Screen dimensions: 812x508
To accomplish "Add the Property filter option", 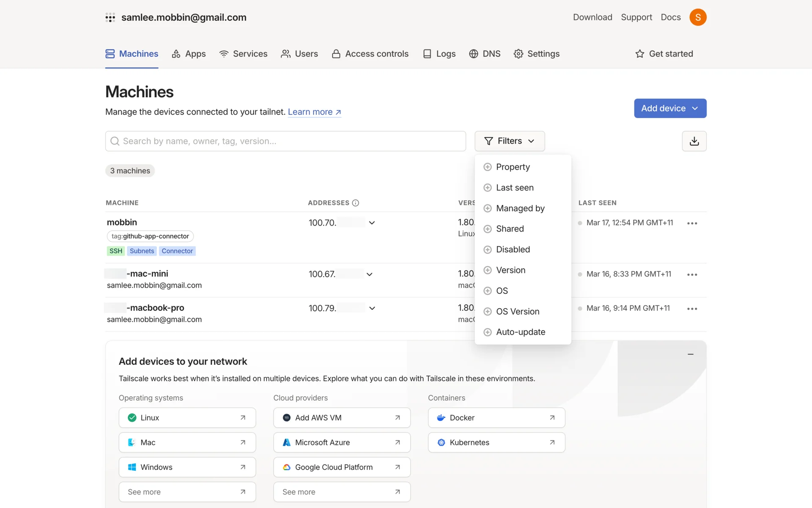I will pyautogui.click(x=513, y=167).
